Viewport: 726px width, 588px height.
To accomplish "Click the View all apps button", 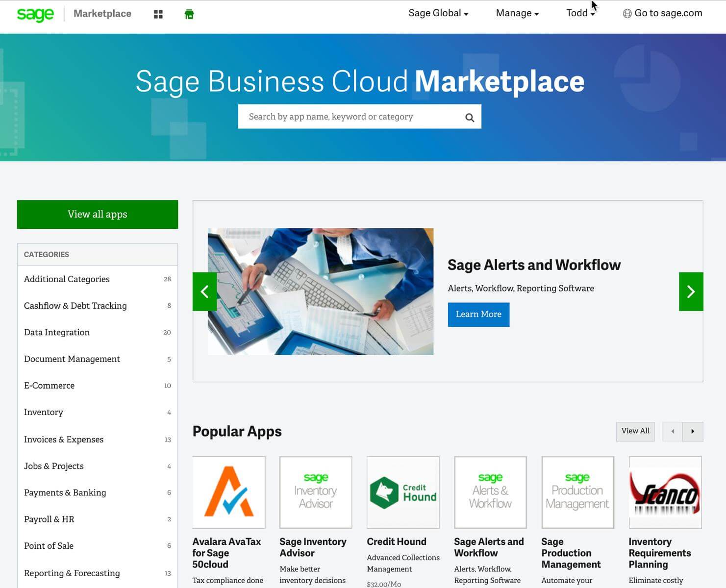I will (98, 214).
